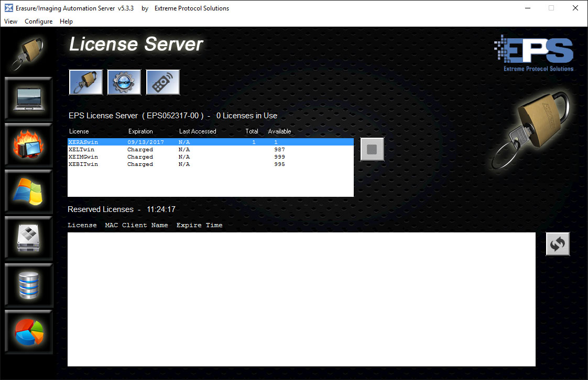Open the Configure menu
This screenshot has height=380, width=588.
click(x=39, y=21)
